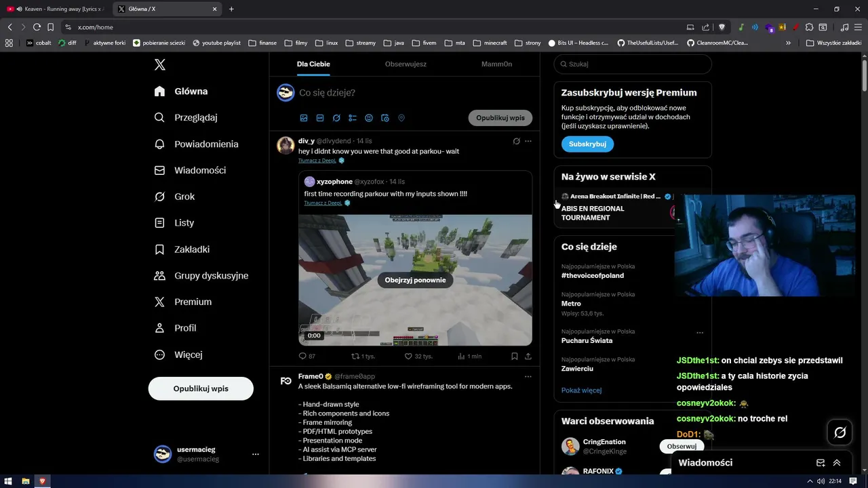Open the more menu on div_y post
The image size is (868, 488).
pos(528,141)
